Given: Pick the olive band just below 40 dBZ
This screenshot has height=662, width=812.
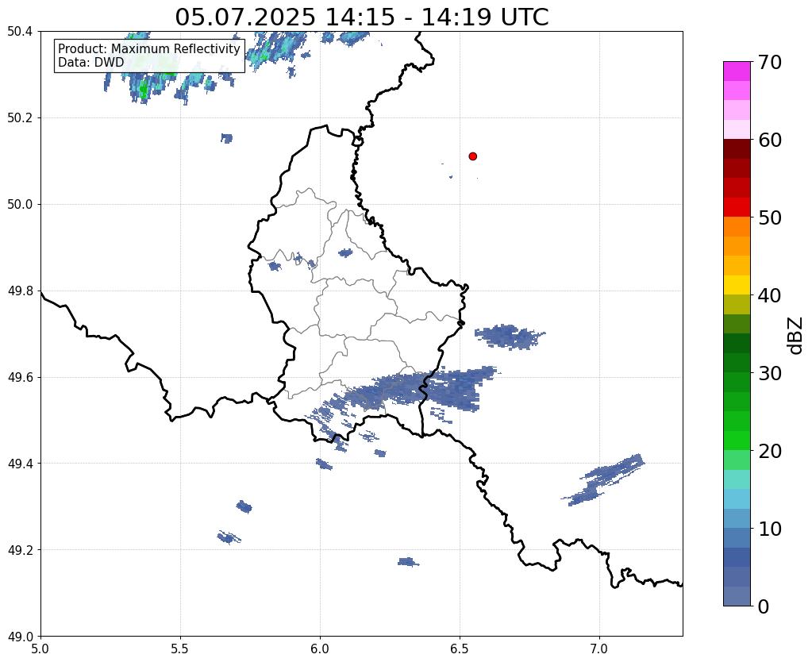Looking at the screenshot, I should point(737,305).
